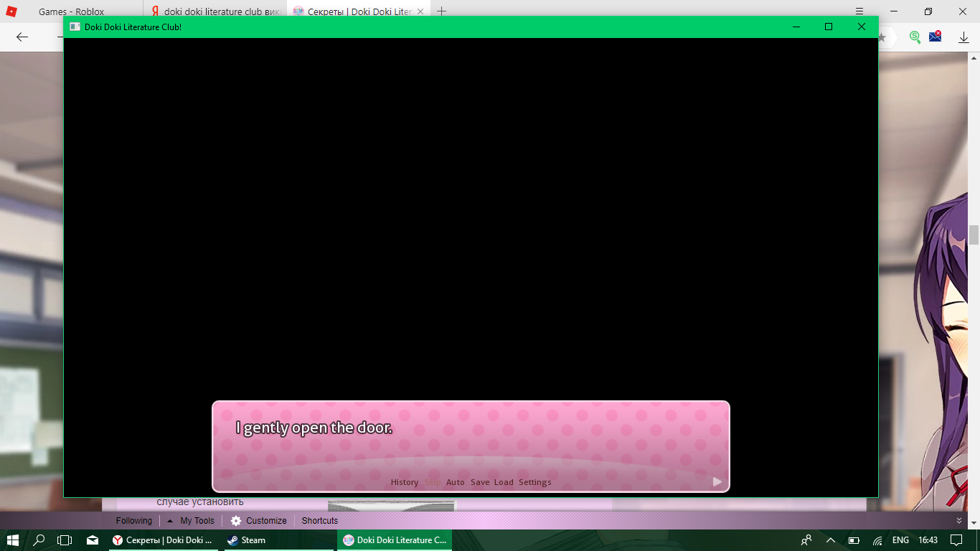Click the browser page vertical scrollbar thumb
980x551 pixels.
point(974,235)
